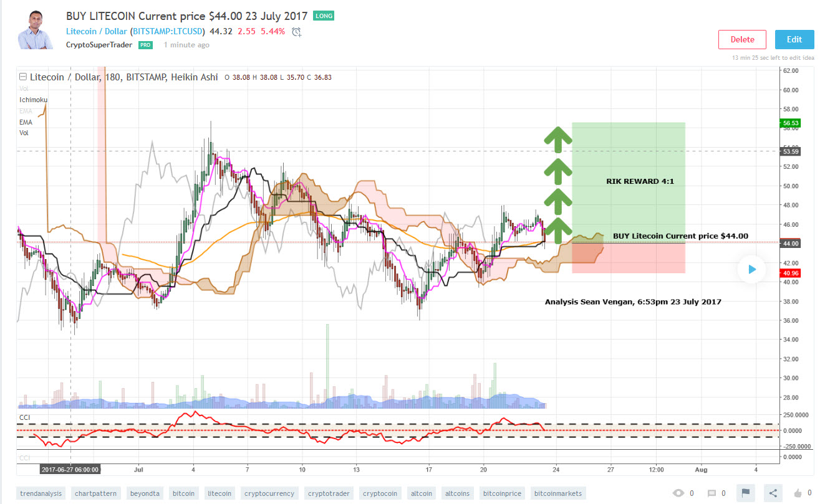Click the flag report icon
This screenshot has height=504, width=825.
click(745, 493)
